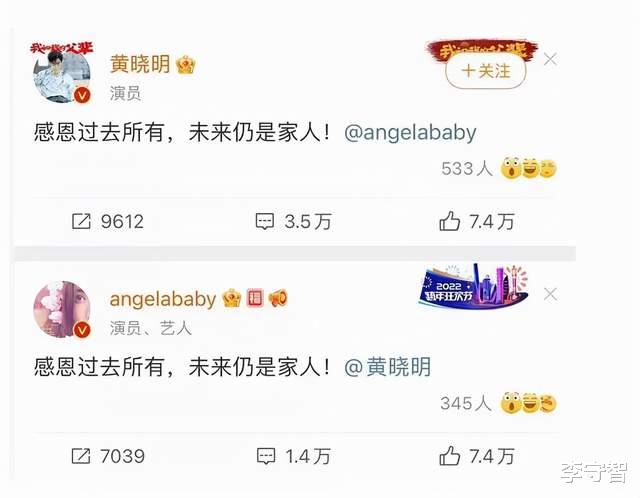
Task: Open the 2022 新年狂欢节 banner
Action: (x=473, y=287)
